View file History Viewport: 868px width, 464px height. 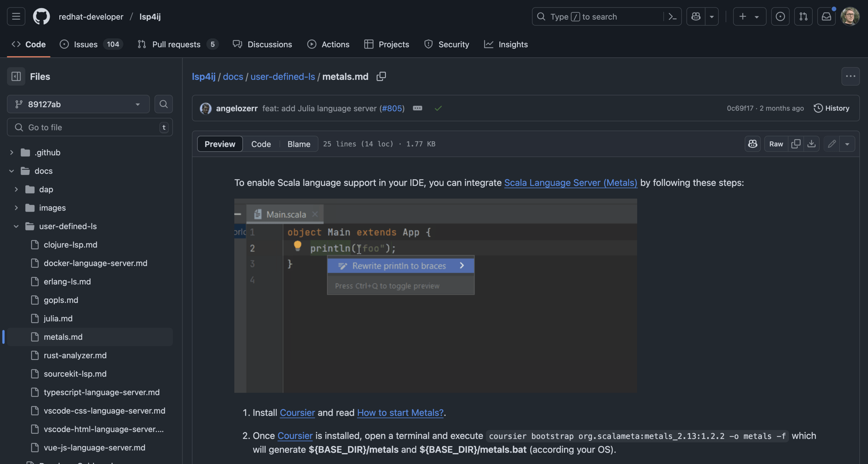point(832,108)
